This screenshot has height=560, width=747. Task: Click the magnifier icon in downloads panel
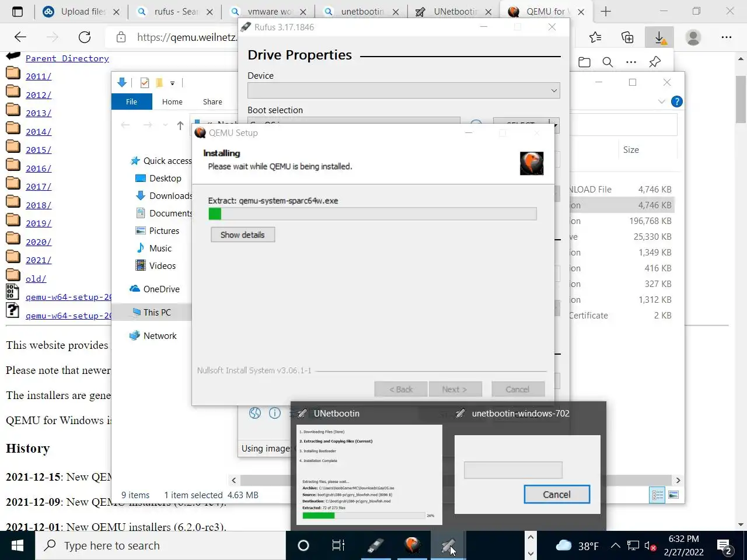pyautogui.click(x=608, y=62)
